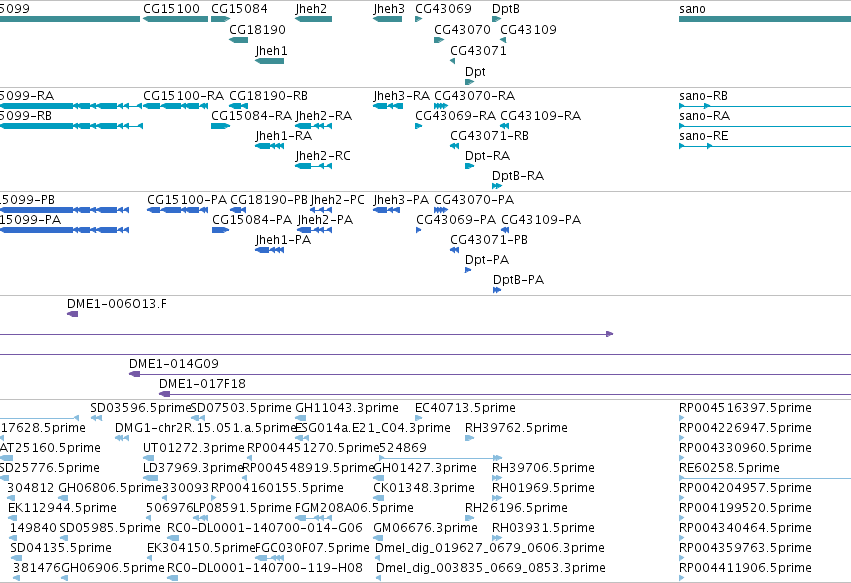Select transcript sano-RE
Viewport: 851px width, 583px height.
click(765, 146)
